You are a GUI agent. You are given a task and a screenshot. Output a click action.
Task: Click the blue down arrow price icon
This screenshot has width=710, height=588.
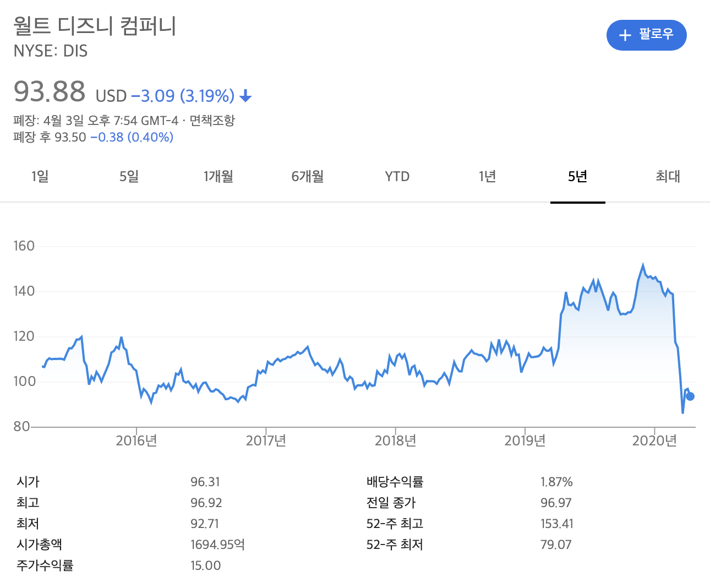[246, 97]
